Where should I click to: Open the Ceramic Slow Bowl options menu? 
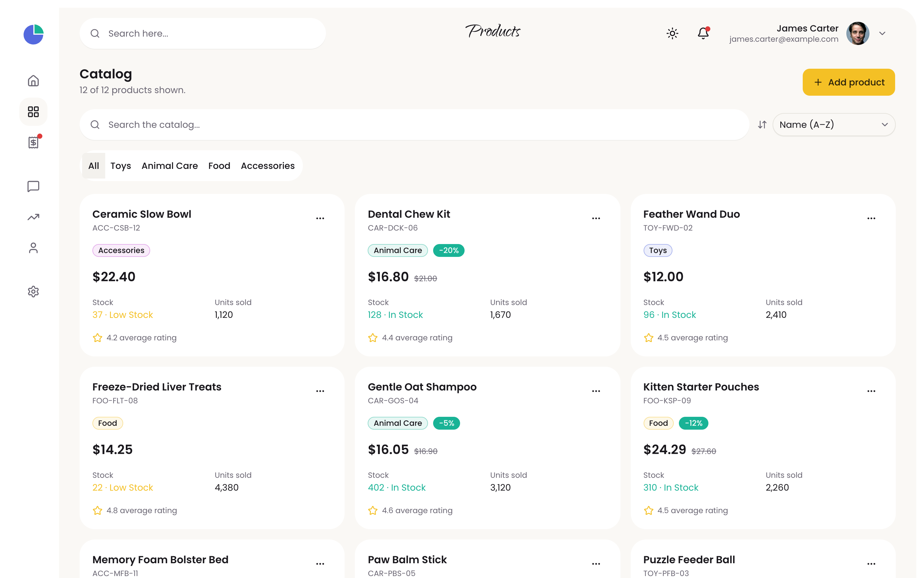(x=320, y=218)
